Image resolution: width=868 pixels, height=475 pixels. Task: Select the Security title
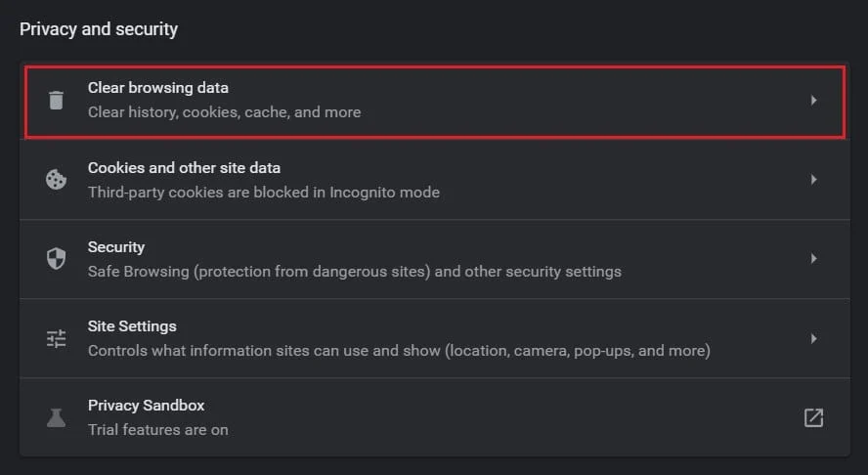pyautogui.click(x=115, y=247)
